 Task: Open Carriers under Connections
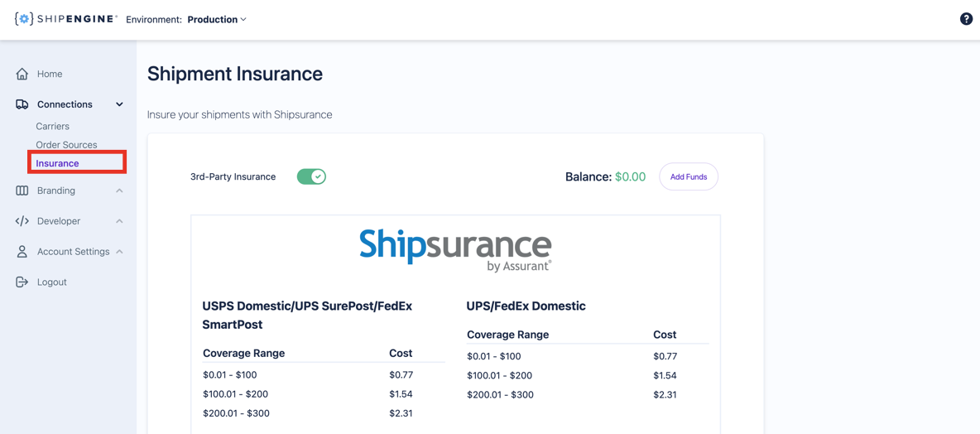click(52, 127)
